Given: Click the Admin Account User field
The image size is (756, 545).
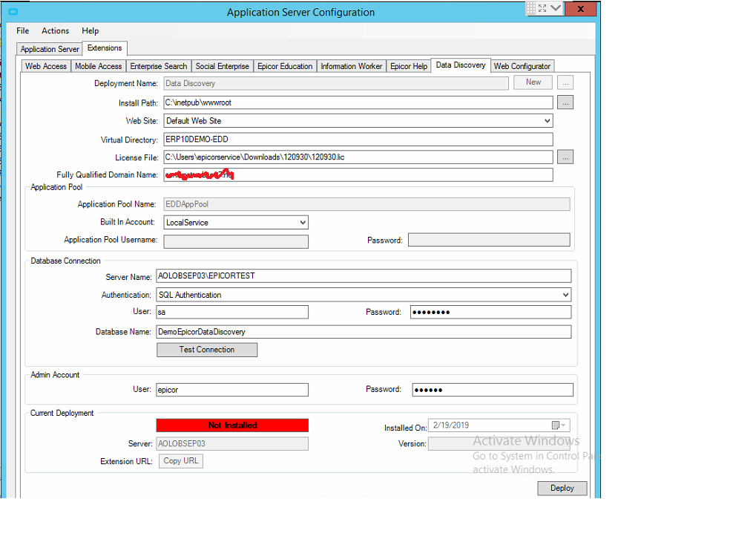Looking at the screenshot, I should pos(232,390).
